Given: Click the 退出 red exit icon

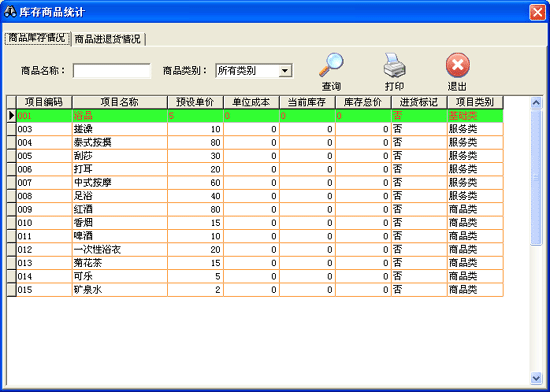Looking at the screenshot, I should coord(458,65).
